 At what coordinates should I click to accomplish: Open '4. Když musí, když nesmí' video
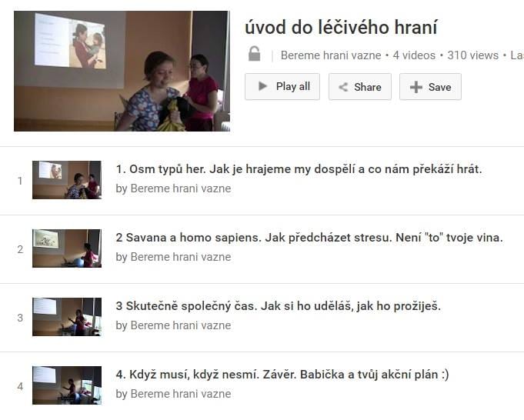pyautogui.click(x=282, y=375)
